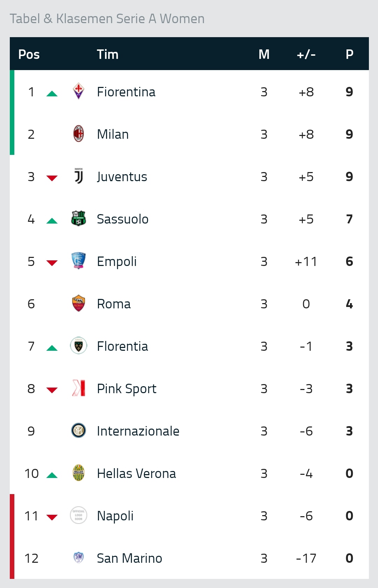Viewport: 378px width, 588px height.
Task: Click red down arrow beside Juventus
Action: (52, 178)
